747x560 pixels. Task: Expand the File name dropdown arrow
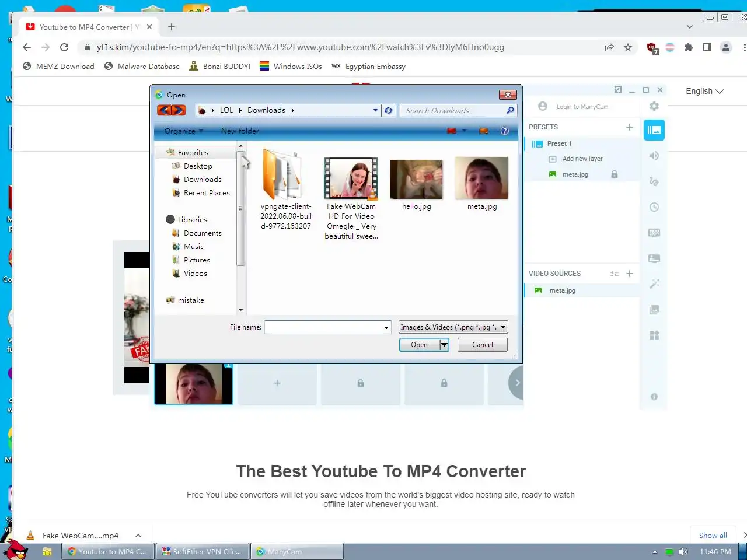[386, 327]
